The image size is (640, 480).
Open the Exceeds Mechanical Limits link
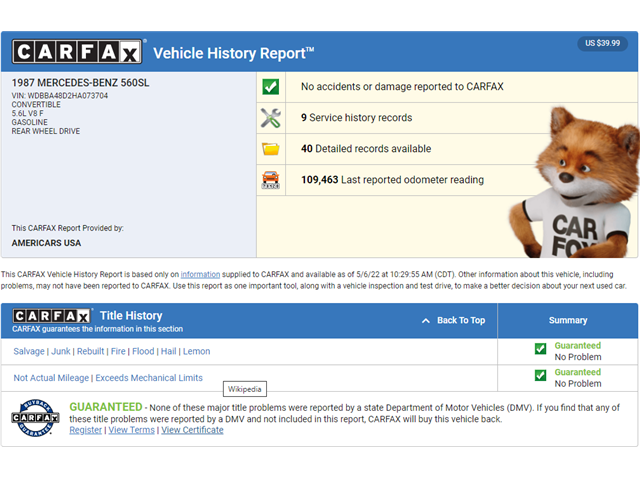click(x=149, y=378)
